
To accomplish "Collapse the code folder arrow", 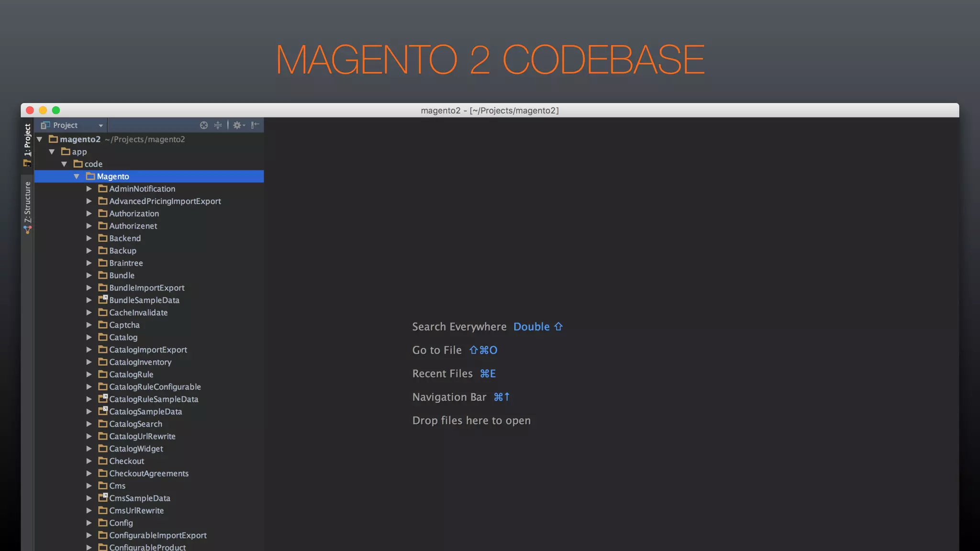I will (x=64, y=164).
